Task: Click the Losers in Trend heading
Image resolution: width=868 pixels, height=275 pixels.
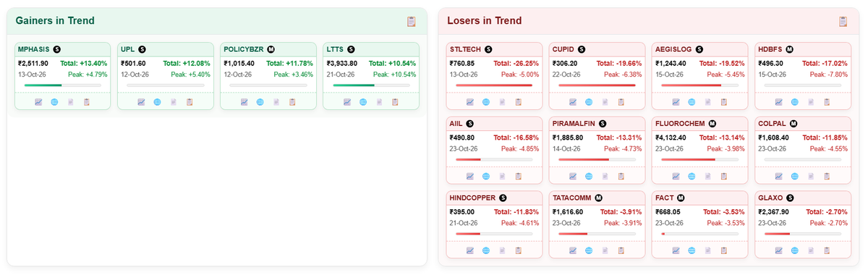Action: point(485,21)
